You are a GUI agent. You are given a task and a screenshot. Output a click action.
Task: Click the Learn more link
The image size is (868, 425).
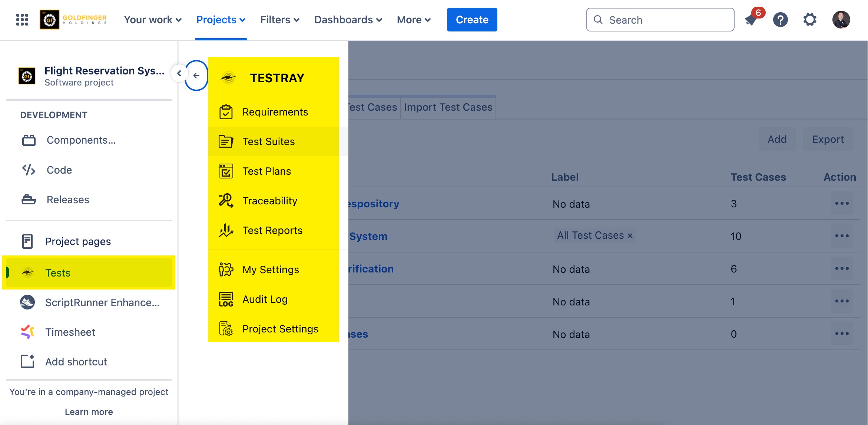(89, 412)
